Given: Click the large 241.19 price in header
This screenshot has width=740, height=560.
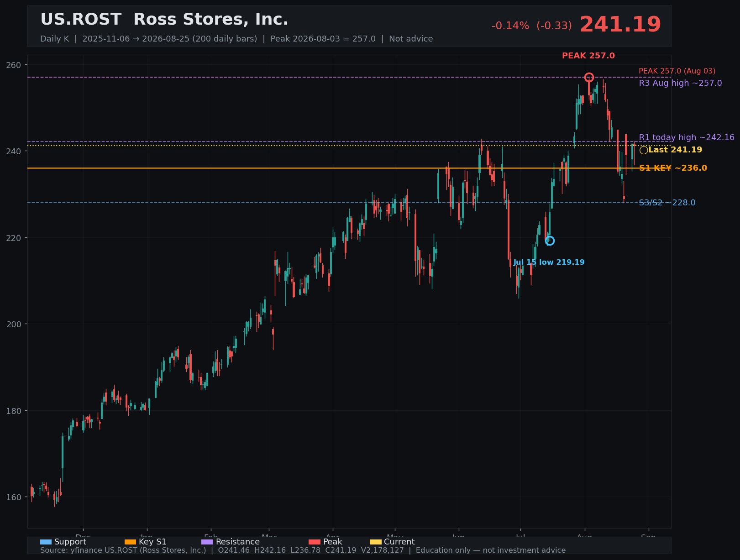Looking at the screenshot, I should click(620, 25).
